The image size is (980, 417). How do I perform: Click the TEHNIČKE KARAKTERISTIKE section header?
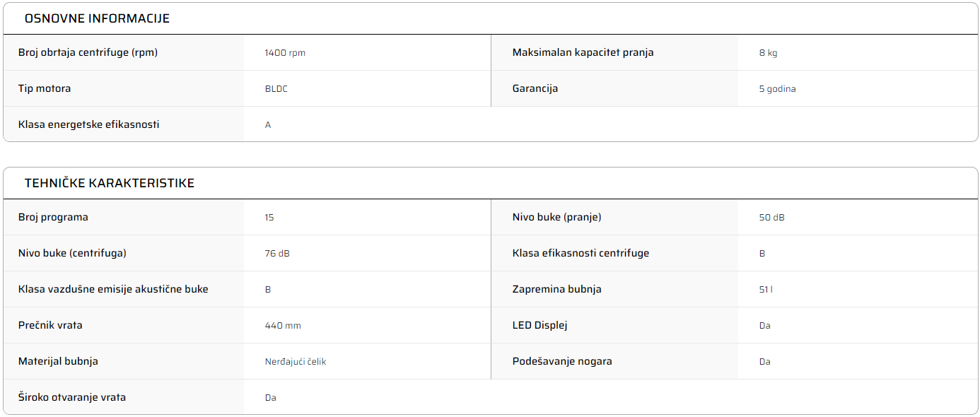pos(109,183)
